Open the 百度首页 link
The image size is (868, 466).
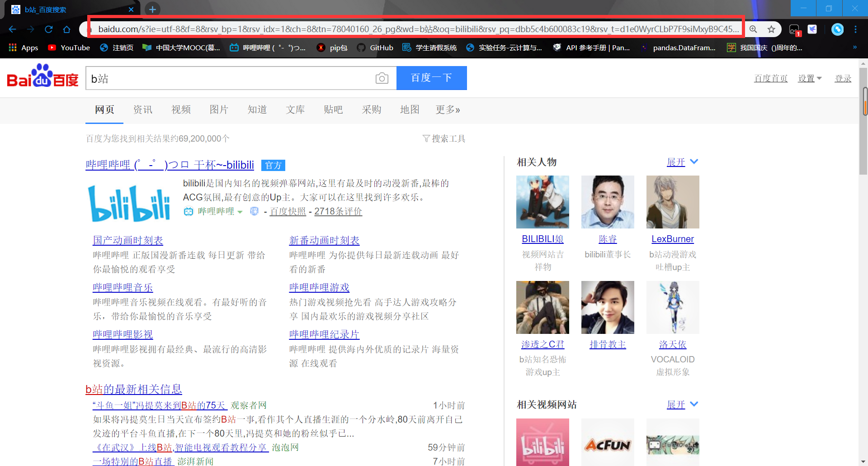tap(771, 78)
